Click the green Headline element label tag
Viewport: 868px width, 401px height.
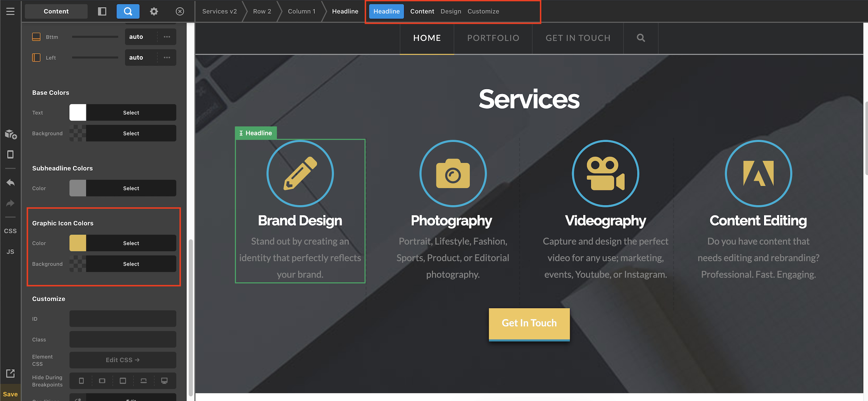pos(256,133)
